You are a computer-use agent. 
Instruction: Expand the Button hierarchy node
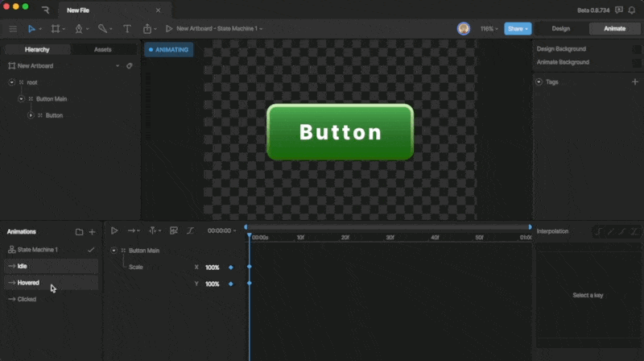click(31, 115)
